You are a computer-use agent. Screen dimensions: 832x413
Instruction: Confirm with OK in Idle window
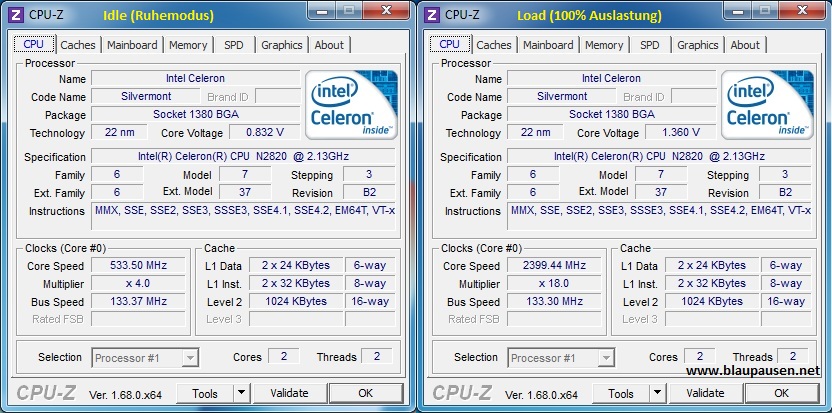coord(366,393)
